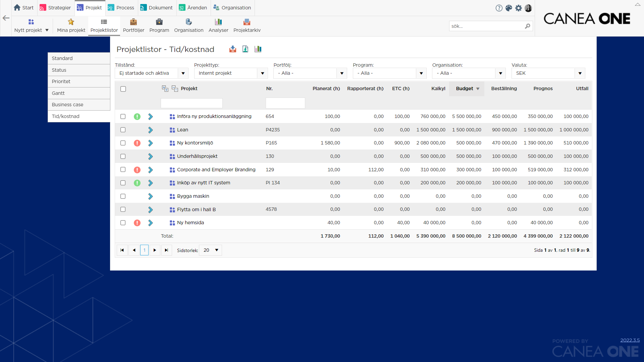Switch to the Dokument tab
Image resolution: width=644 pixels, height=362 pixels.
(156, 8)
